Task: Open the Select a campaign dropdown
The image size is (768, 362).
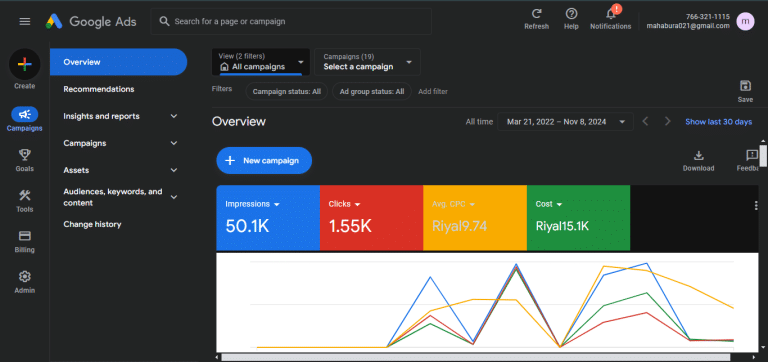Action: [367, 62]
